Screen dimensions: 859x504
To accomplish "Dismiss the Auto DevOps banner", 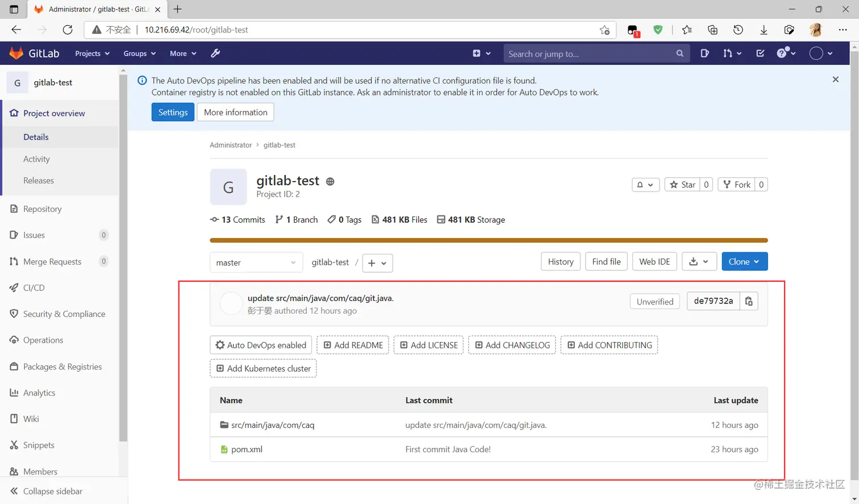I will click(x=835, y=80).
